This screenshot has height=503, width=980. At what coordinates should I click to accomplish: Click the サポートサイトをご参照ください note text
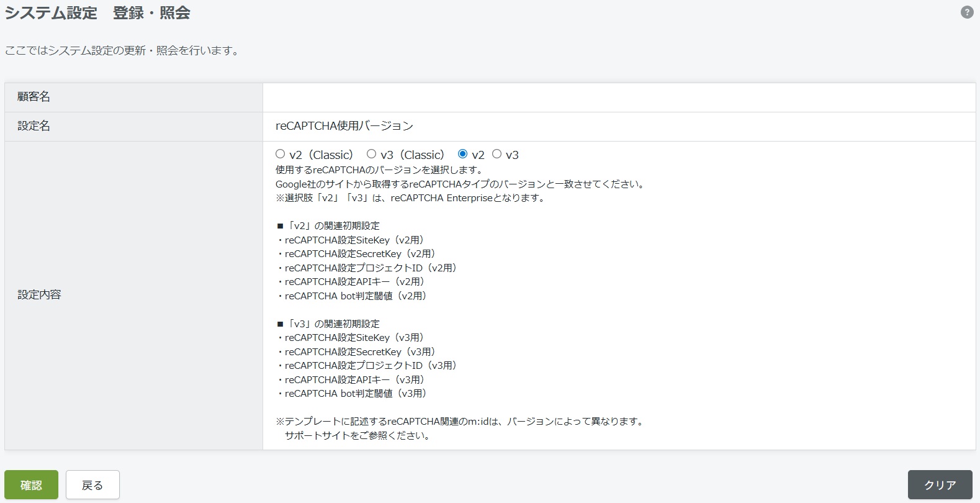click(357, 436)
